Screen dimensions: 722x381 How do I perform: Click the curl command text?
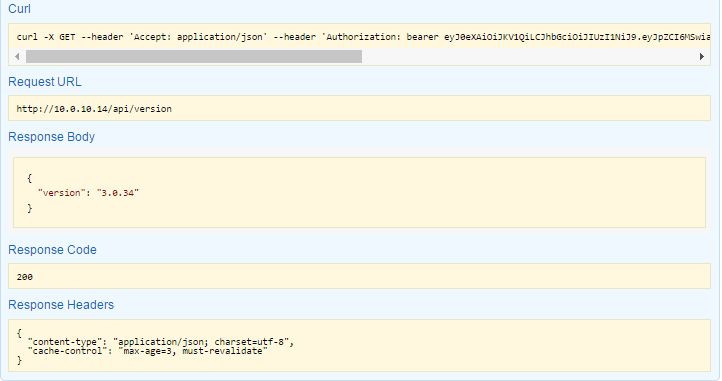(364, 37)
